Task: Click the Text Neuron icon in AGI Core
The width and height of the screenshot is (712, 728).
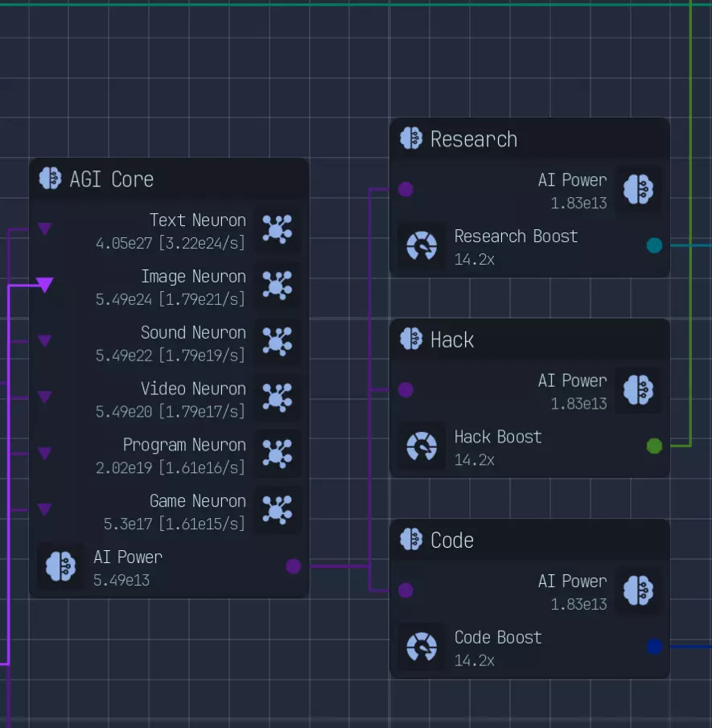Action: pyautogui.click(x=277, y=229)
